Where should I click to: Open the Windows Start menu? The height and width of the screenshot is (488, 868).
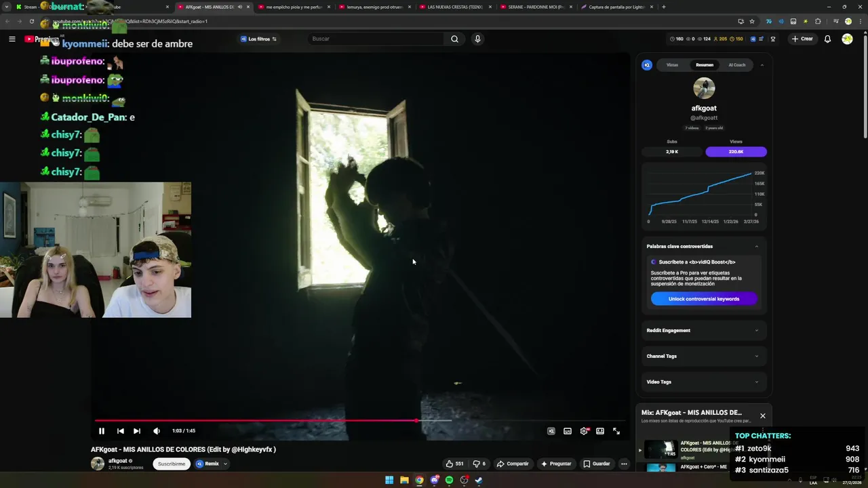click(x=389, y=481)
